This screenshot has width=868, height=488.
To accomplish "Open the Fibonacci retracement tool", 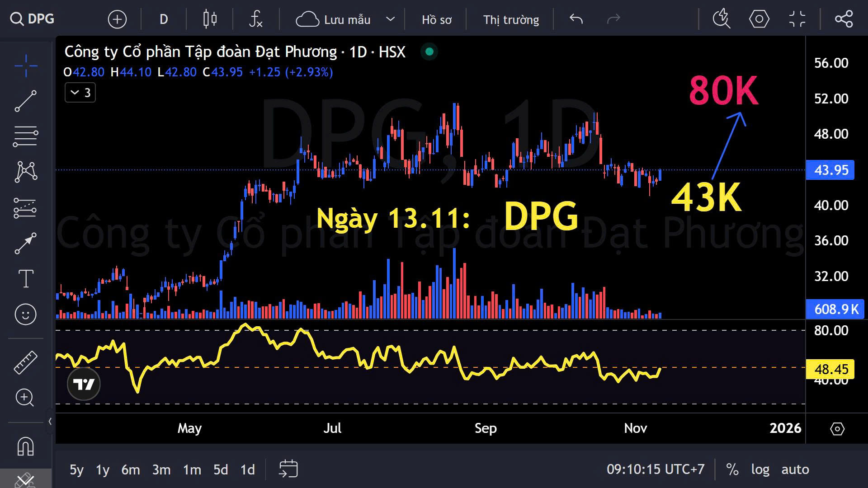I will click(x=26, y=136).
